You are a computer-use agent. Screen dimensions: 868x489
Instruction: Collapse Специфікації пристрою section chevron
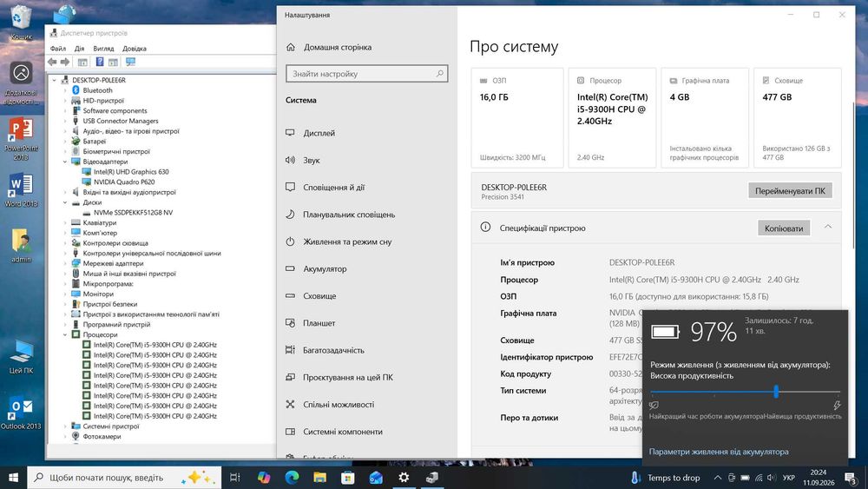827,227
